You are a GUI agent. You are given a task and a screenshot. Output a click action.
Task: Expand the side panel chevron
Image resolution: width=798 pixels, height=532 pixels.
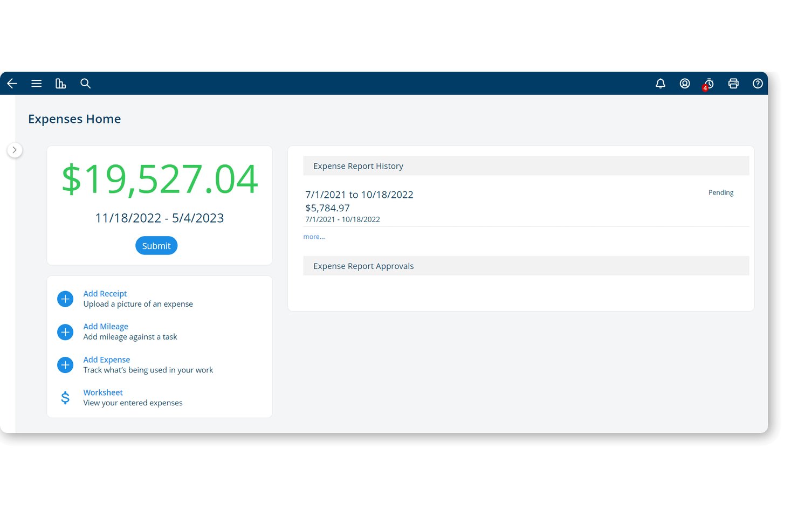[x=15, y=150]
